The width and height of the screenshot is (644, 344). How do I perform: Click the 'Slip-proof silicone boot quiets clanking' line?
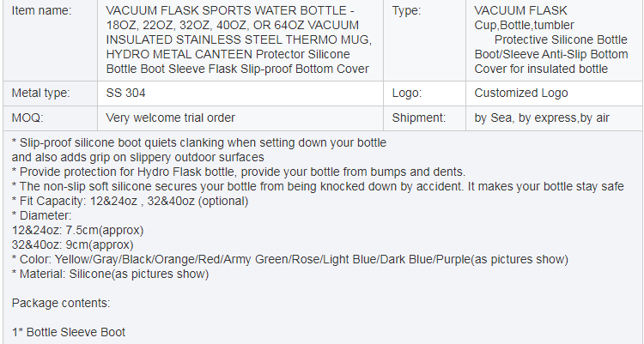click(x=199, y=143)
